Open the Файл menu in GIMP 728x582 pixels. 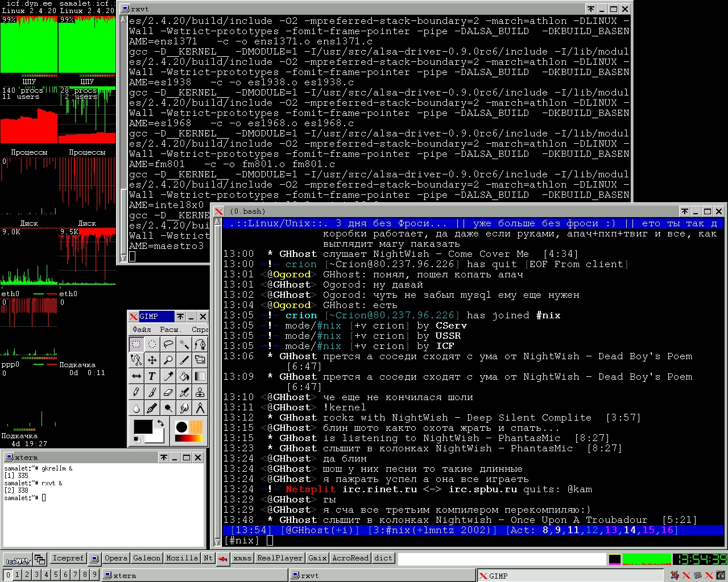[142, 329]
